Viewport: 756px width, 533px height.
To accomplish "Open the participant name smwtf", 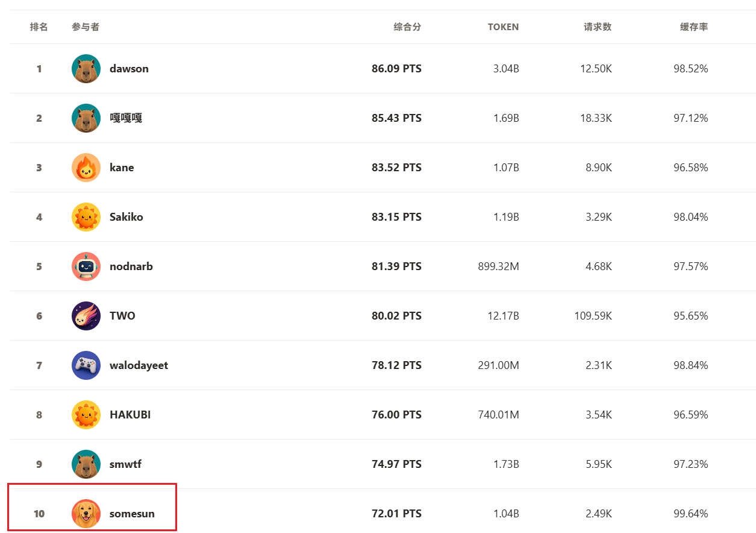I will [125, 464].
